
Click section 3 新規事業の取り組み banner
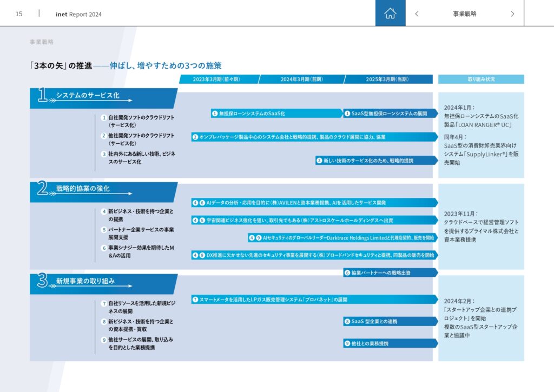click(103, 284)
